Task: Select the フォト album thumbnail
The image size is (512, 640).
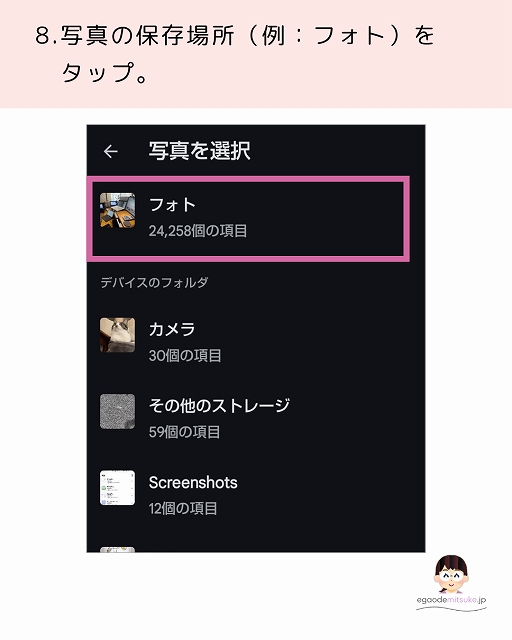Action: click(x=118, y=210)
